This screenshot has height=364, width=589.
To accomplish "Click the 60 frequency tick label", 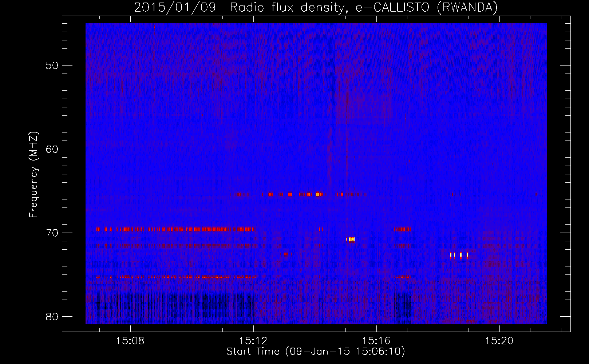I will click(52, 149).
